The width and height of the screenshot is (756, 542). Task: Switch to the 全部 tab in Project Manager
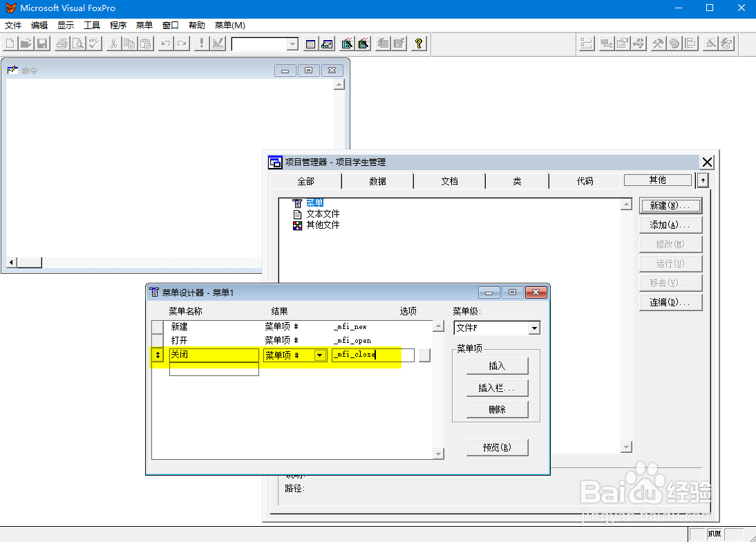click(x=305, y=181)
